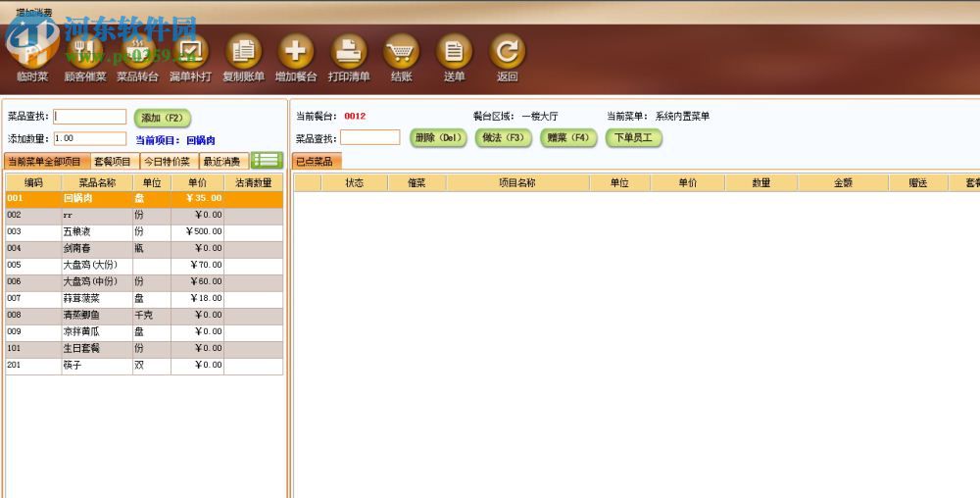Click the 临时菜 toolbar icon
980x498 pixels.
tap(31, 52)
